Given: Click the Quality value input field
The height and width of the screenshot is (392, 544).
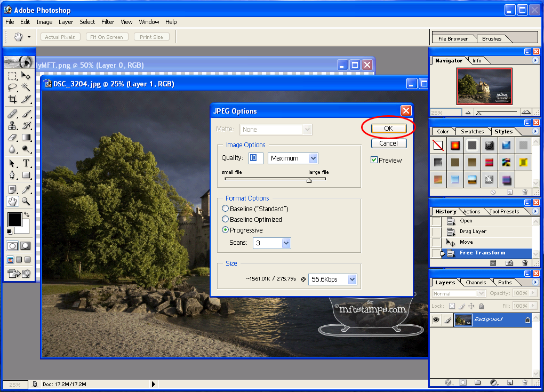Looking at the screenshot, I should pos(255,158).
